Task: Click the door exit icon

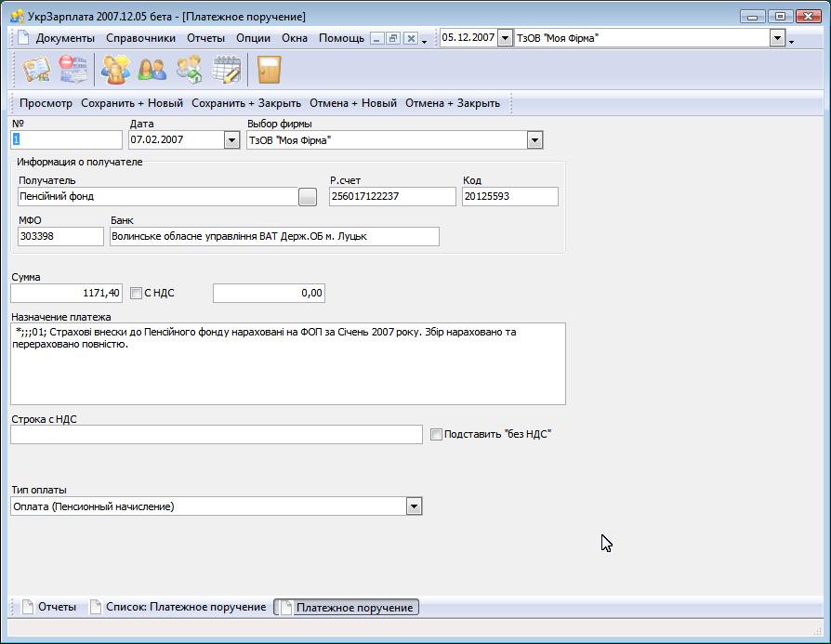Action: pyautogui.click(x=269, y=70)
